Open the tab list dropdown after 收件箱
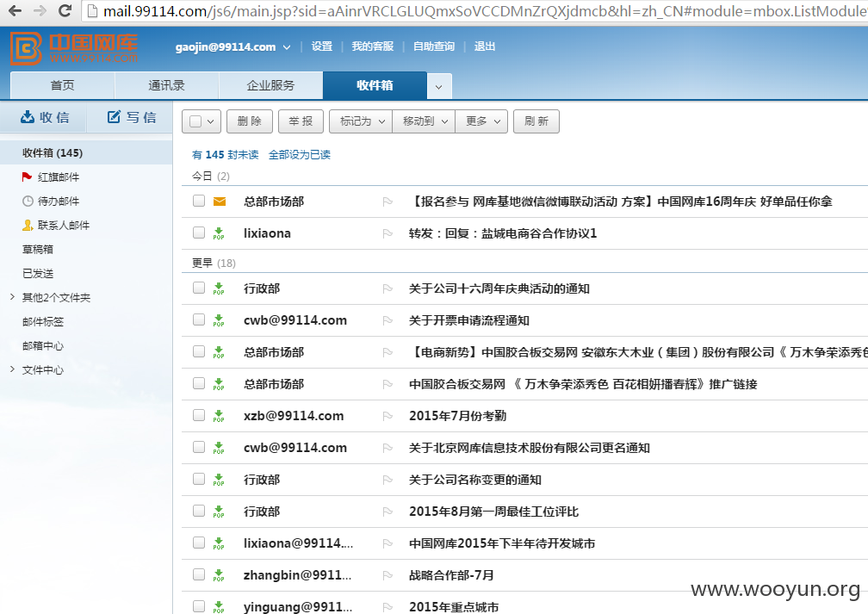868x614 pixels. (x=439, y=86)
